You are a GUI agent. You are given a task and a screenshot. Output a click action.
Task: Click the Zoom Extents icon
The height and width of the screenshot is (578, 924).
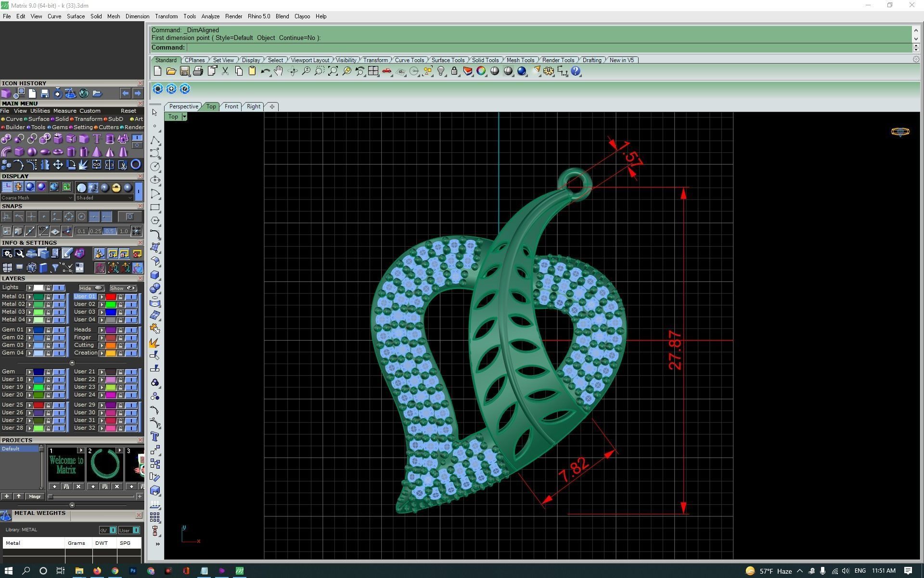click(333, 71)
